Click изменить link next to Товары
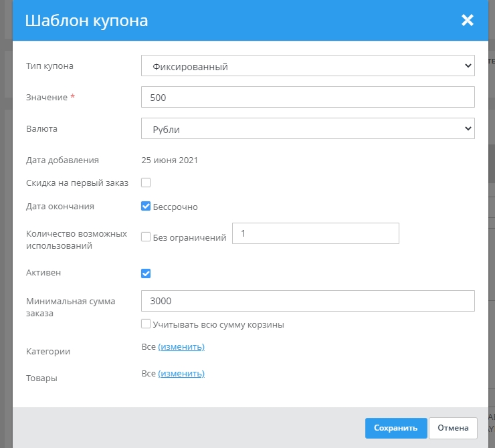Image resolution: width=495 pixels, height=448 pixels. click(181, 374)
